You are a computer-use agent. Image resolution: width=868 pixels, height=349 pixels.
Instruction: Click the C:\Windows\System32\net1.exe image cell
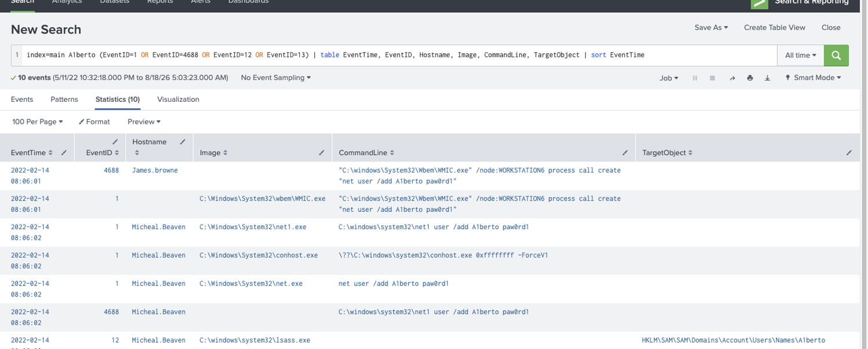253,227
